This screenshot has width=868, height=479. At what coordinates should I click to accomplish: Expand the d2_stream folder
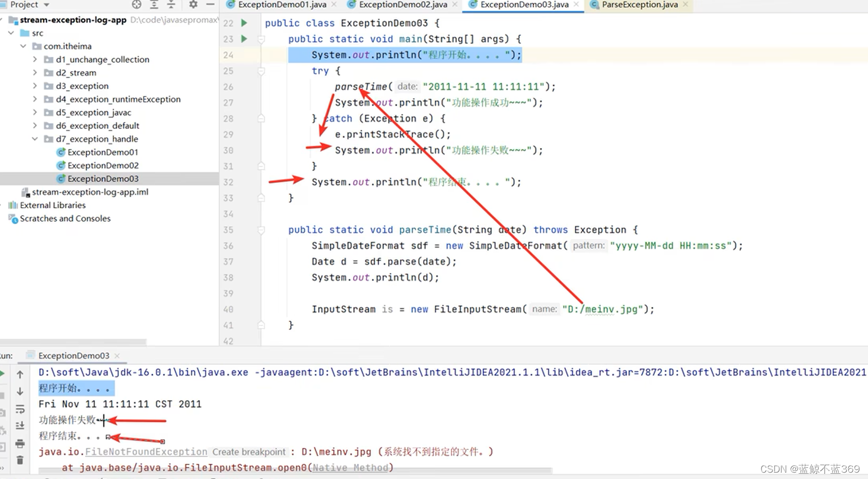click(35, 73)
